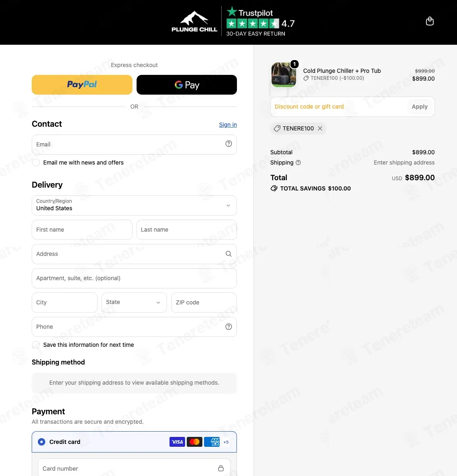
Task: Click the Cold Plunge Chiller + Pro Tub name
Action: tap(342, 71)
